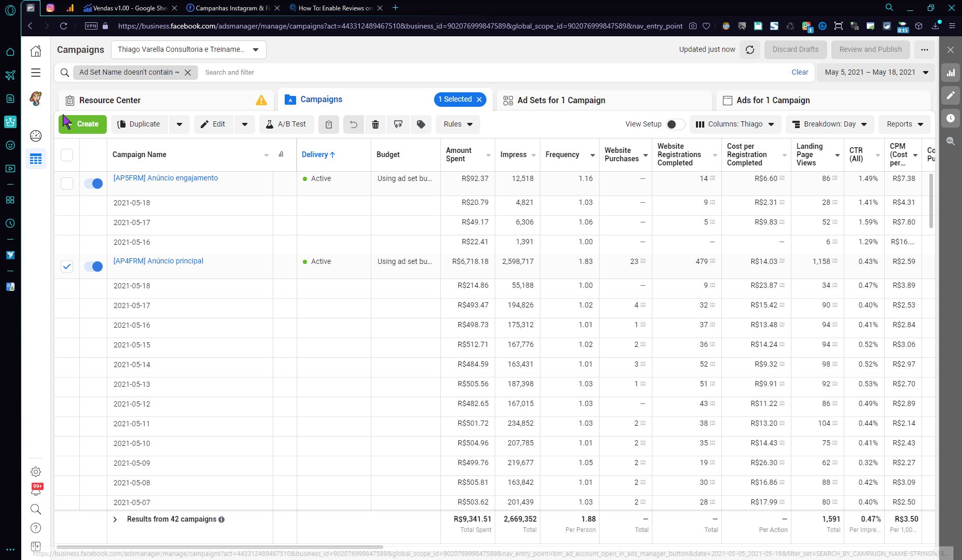Click the undo arrow icon in toolbar

click(353, 124)
